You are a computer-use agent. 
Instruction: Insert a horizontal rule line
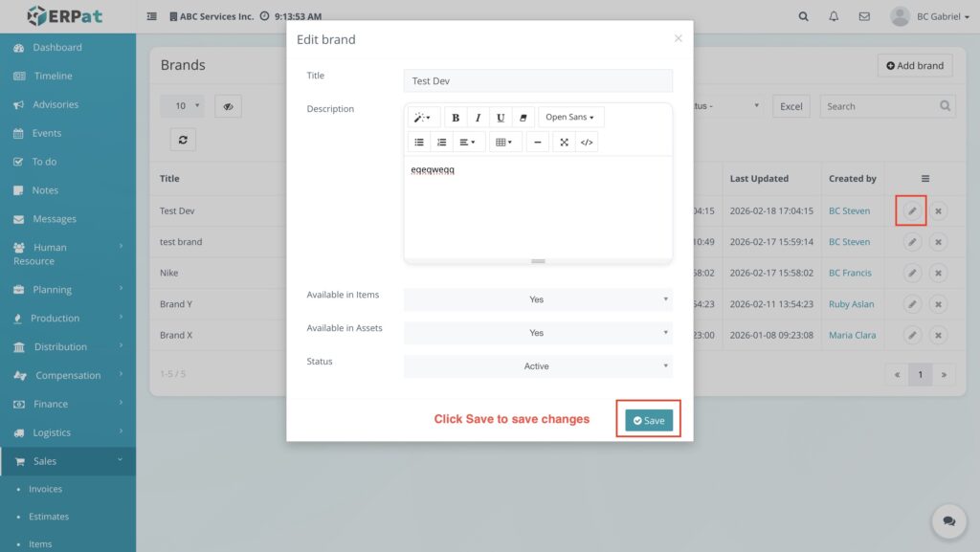tap(538, 143)
